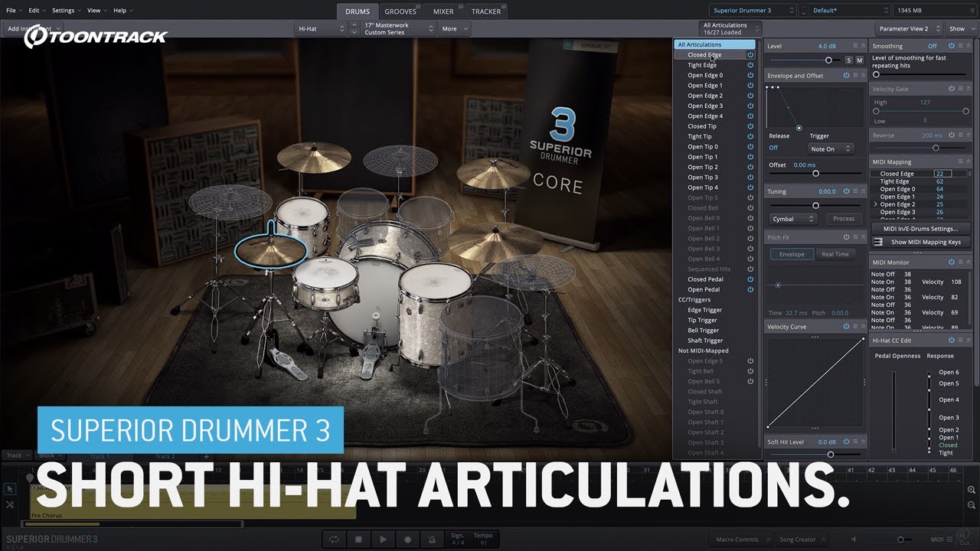This screenshot has height=551, width=980.
Task: Open the Trigger Note On dropdown
Action: pos(831,148)
